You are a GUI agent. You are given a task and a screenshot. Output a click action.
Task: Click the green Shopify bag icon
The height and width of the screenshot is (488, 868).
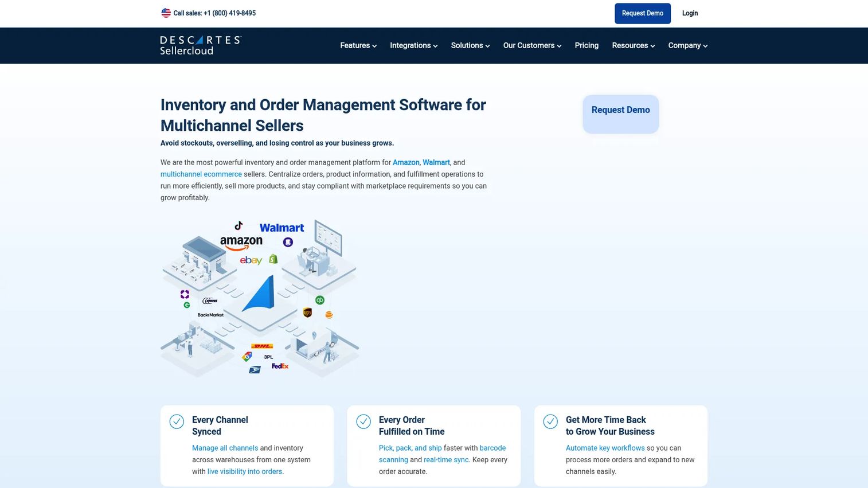click(273, 259)
